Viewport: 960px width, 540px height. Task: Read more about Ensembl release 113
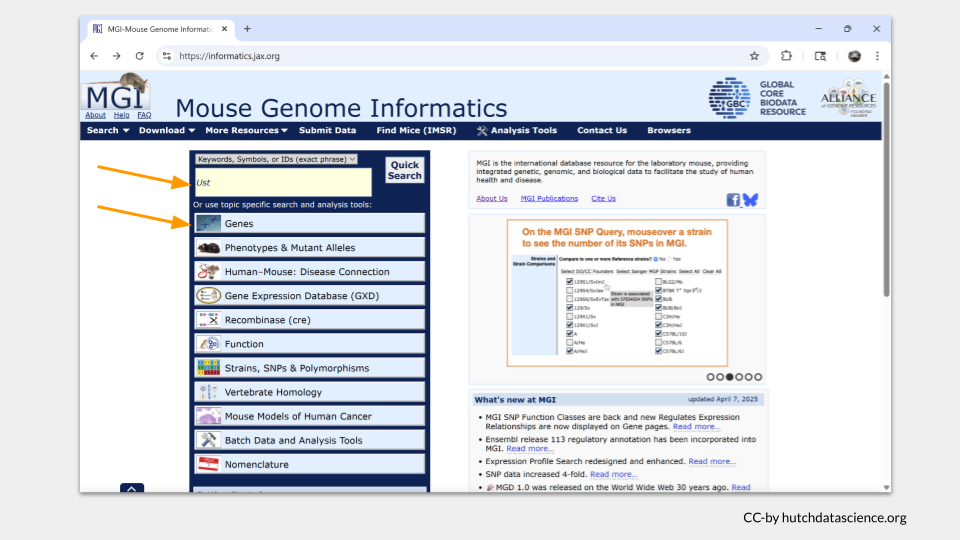coord(530,449)
